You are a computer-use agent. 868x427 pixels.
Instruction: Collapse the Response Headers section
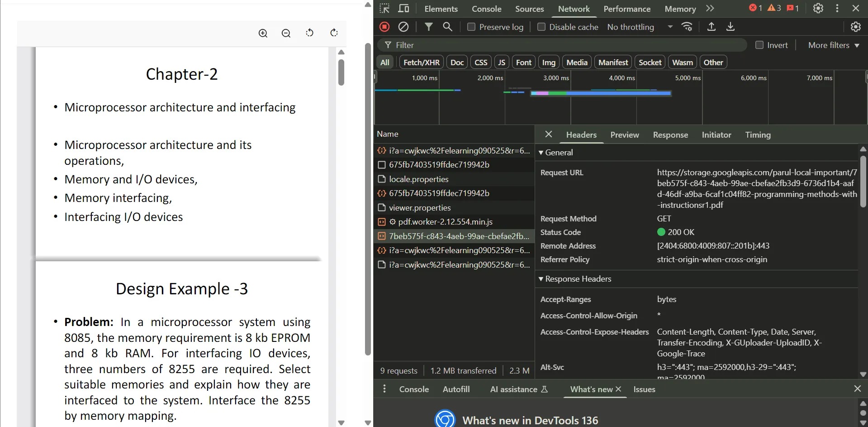(x=578, y=279)
